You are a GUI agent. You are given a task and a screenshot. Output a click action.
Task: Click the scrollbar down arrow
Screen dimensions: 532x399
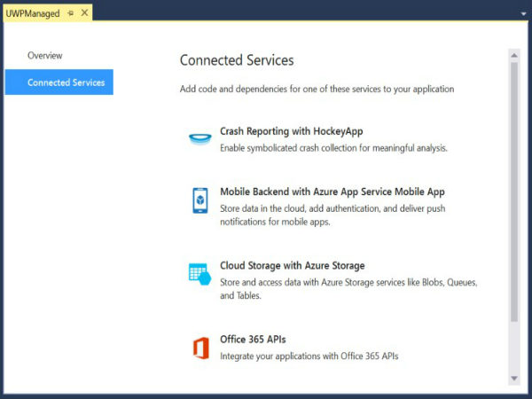point(514,379)
